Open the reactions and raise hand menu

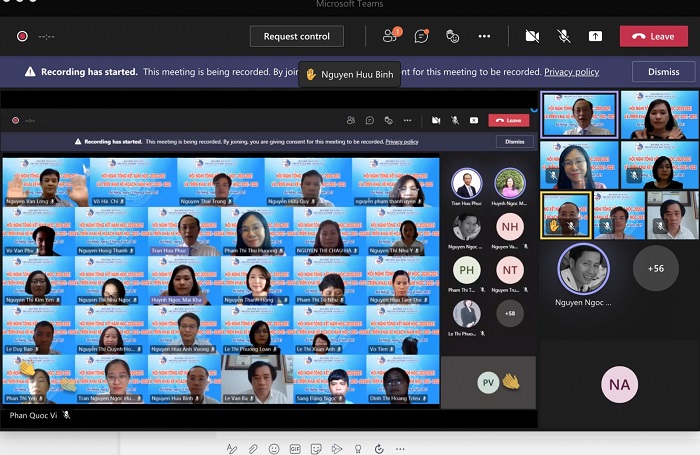point(452,36)
